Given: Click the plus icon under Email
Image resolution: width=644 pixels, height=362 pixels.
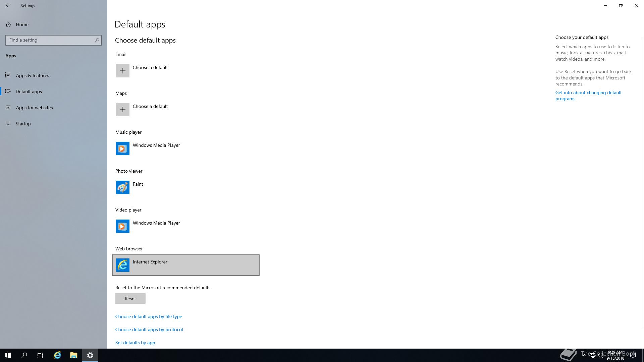Looking at the screenshot, I should pyautogui.click(x=122, y=71).
